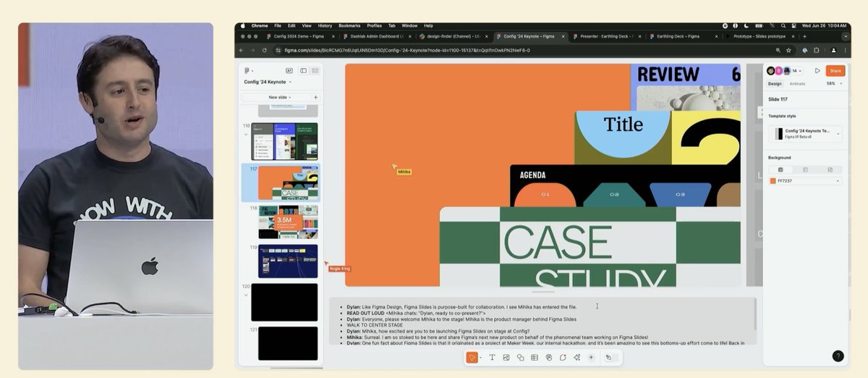This screenshot has width=868, height=378.
Task: Collapse the group chevron under slide 120
Action: (246, 295)
